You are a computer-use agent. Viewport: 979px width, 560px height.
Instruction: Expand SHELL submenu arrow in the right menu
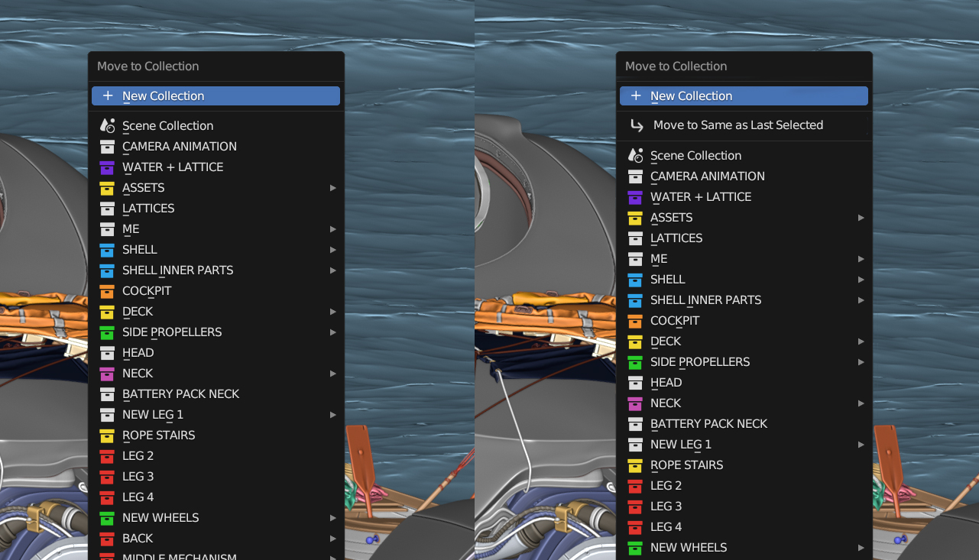(861, 280)
